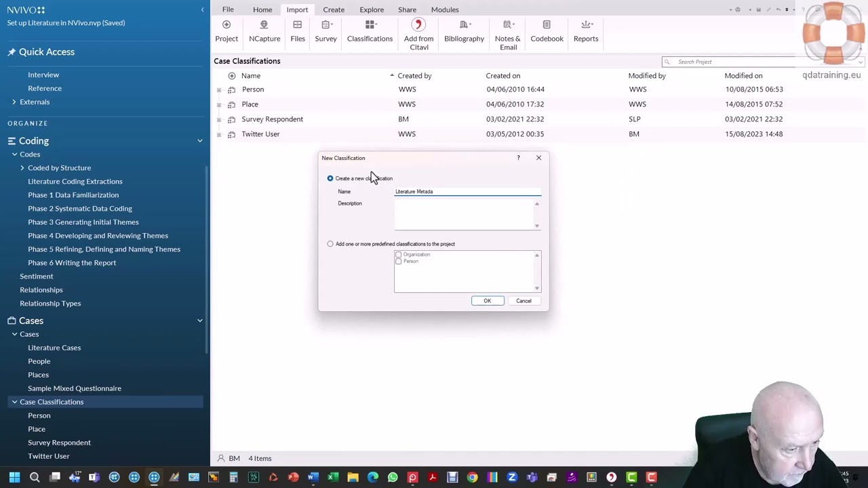This screenshot has height=488, width=868.
Task: Open the taskbar search
Action: [35, 478]
